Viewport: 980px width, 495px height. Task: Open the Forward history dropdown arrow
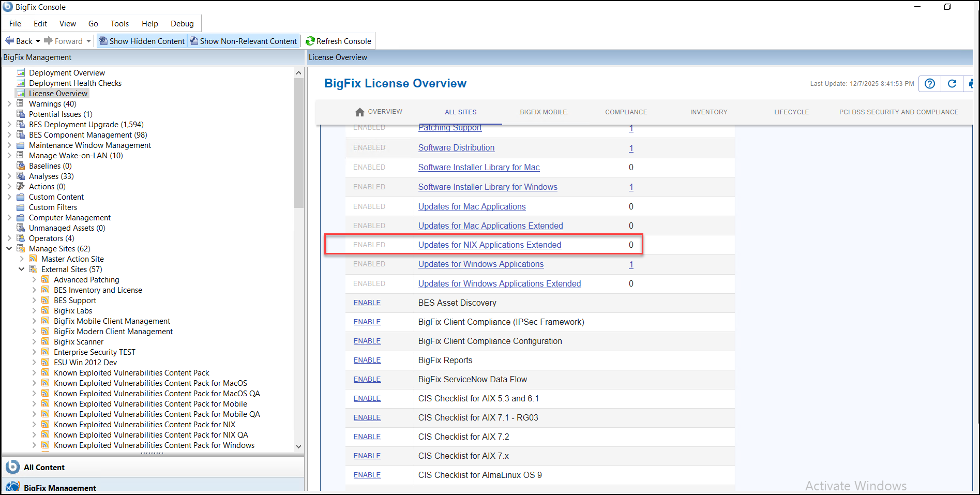(x=88, y=41)
